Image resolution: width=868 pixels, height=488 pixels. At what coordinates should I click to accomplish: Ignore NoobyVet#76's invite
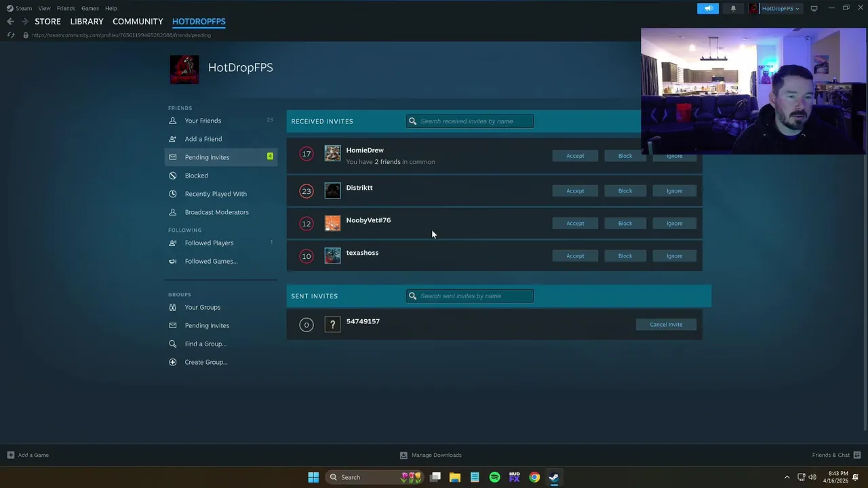(x=674, y=224)
